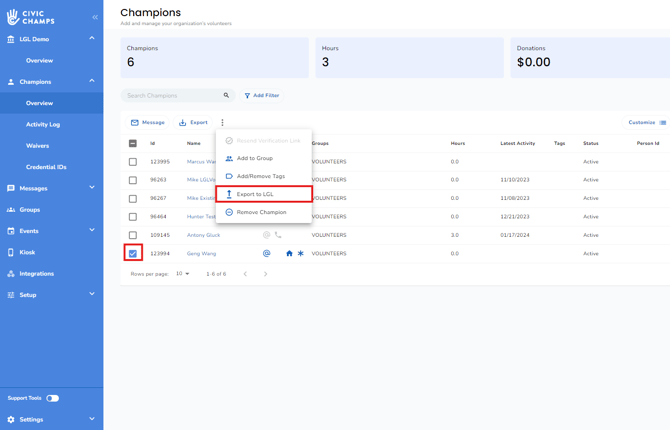
Task: Expand the Setup sidebar section
Action: [92, 294]
